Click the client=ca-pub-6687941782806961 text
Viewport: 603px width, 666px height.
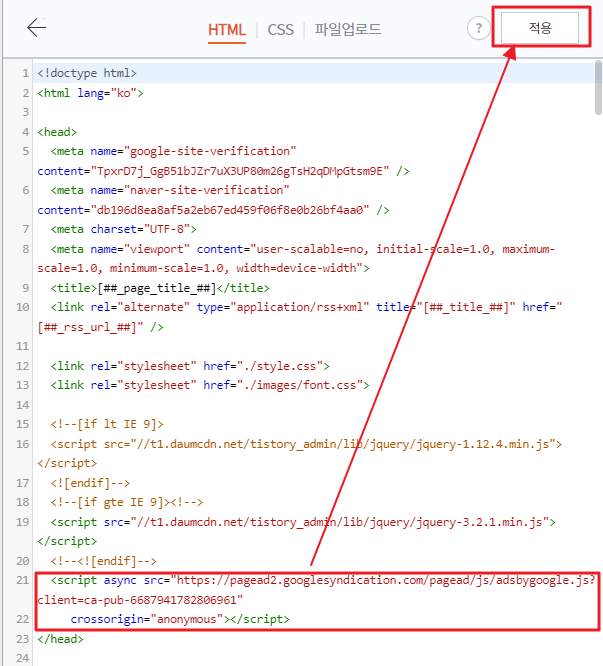(x=140, y=600)
